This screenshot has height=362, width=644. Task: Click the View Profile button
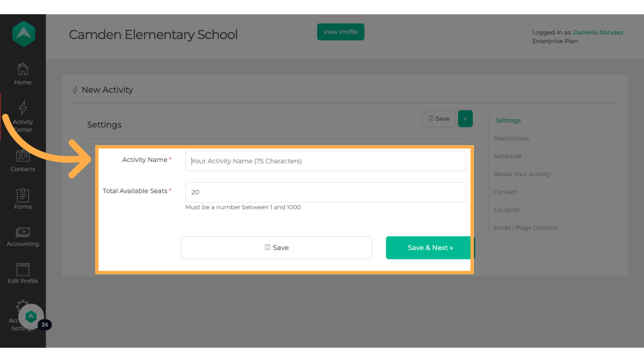click(340, 32)
